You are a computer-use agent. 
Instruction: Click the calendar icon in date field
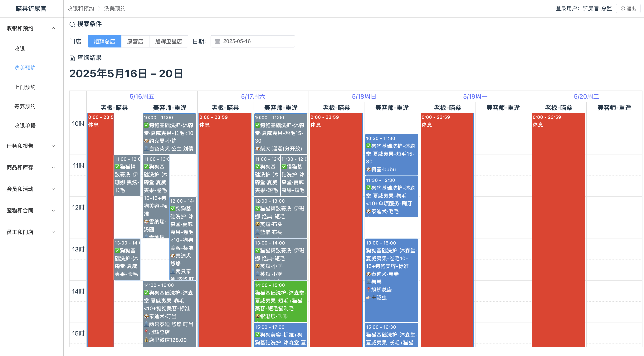coord(217,42)
